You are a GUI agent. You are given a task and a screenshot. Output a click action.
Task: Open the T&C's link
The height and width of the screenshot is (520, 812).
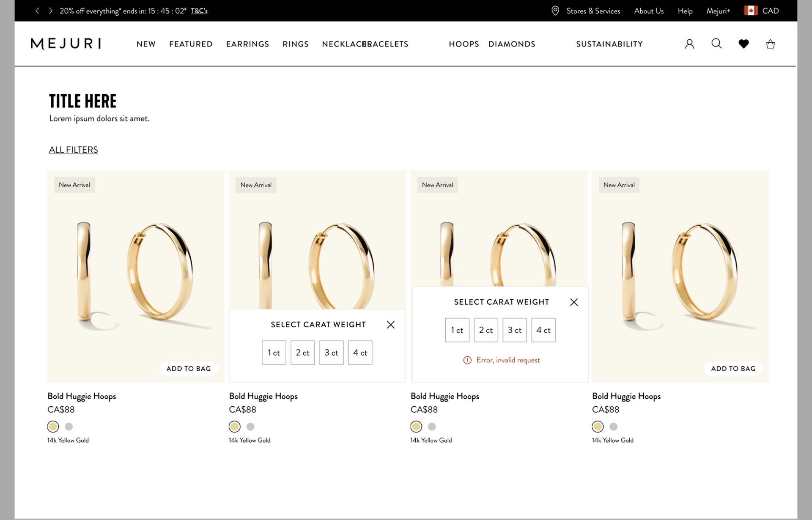tap(199, 11)
